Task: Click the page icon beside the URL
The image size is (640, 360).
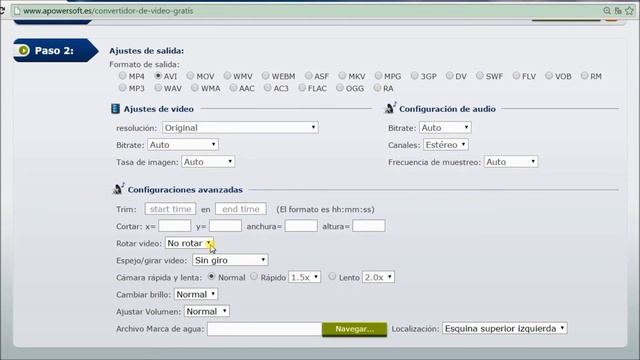Action: [17, 11]
